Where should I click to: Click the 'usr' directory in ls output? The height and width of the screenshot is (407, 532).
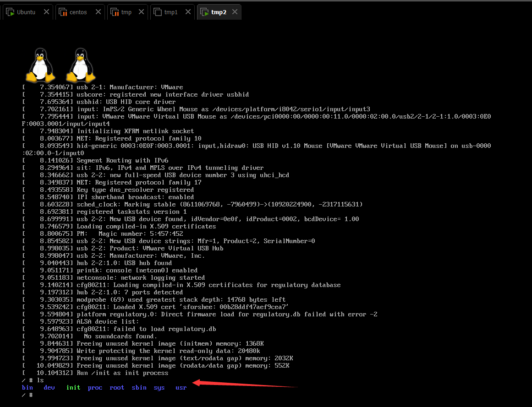(x=181, y=388)
